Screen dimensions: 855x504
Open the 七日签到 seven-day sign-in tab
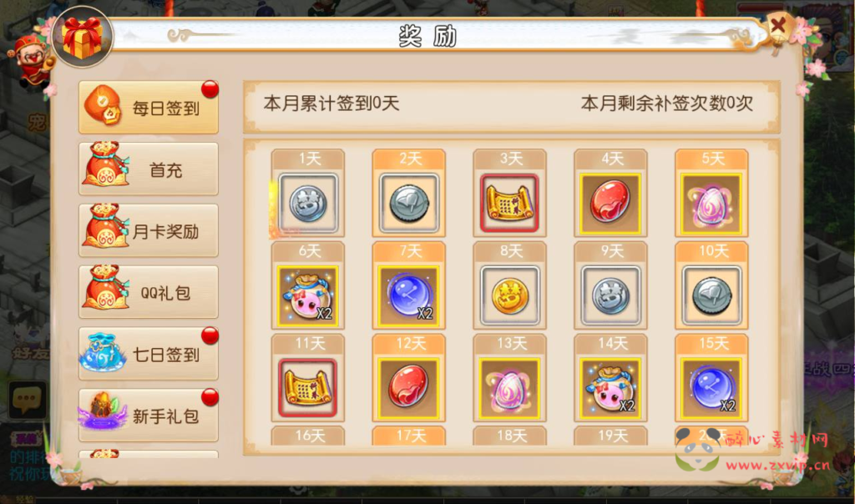tap(149, 354)
